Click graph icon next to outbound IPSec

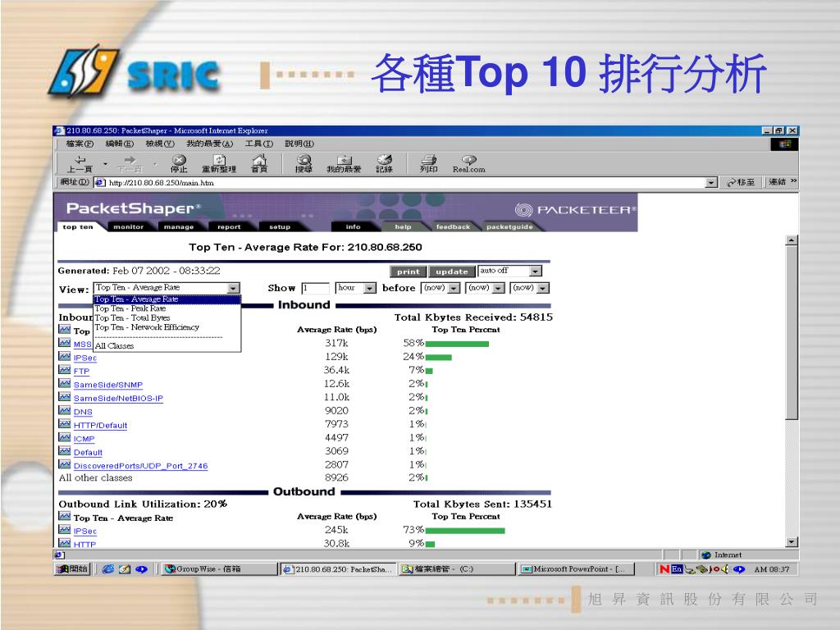65,530
